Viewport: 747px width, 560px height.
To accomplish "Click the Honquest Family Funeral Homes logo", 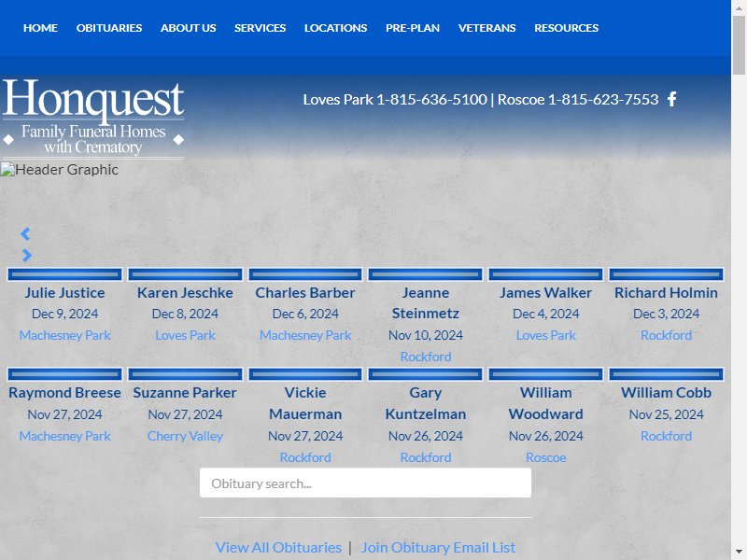I will (x=93, y=118).
